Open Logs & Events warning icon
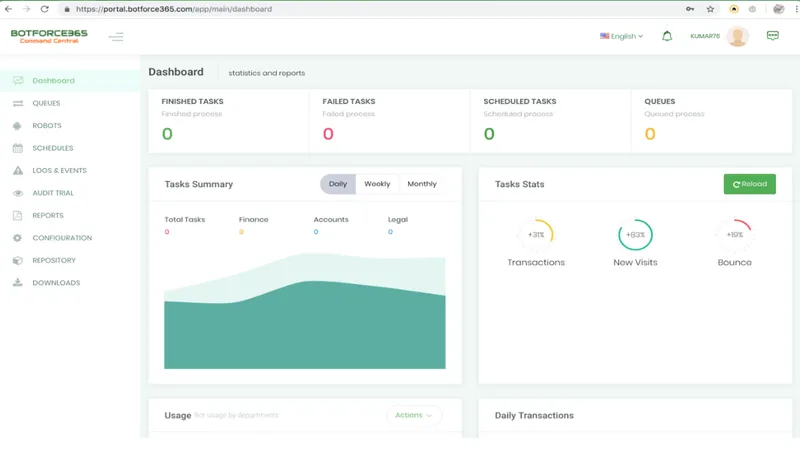800x449 pixels. 18,170
